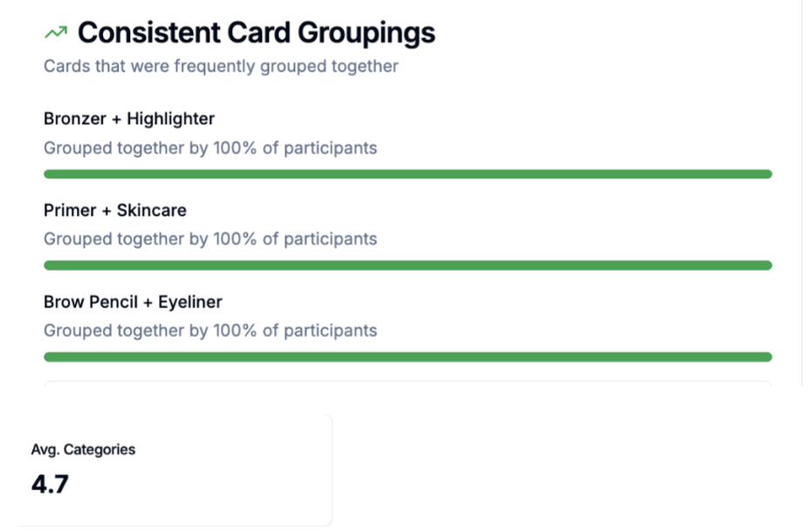Screen dimensions: 812x531
Task: Click the Brow Pencil + Eyeliner green progress bar
Action: tap(408, 357)
